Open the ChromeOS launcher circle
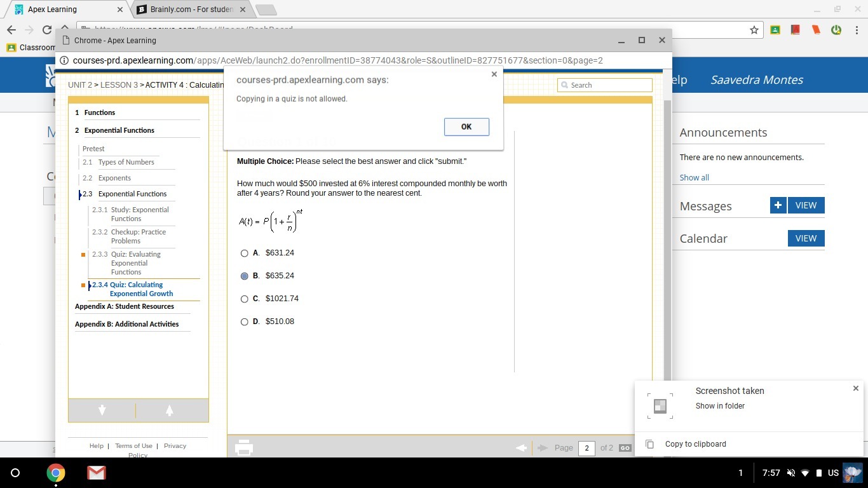Screen dimensions: 868x488 click(x=15, y=473)
